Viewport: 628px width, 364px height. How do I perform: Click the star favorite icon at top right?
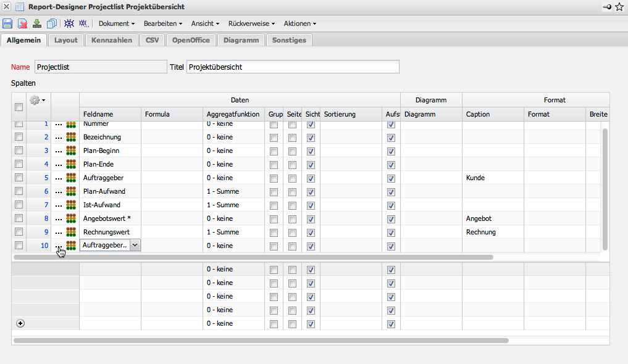tap(619, 7)
